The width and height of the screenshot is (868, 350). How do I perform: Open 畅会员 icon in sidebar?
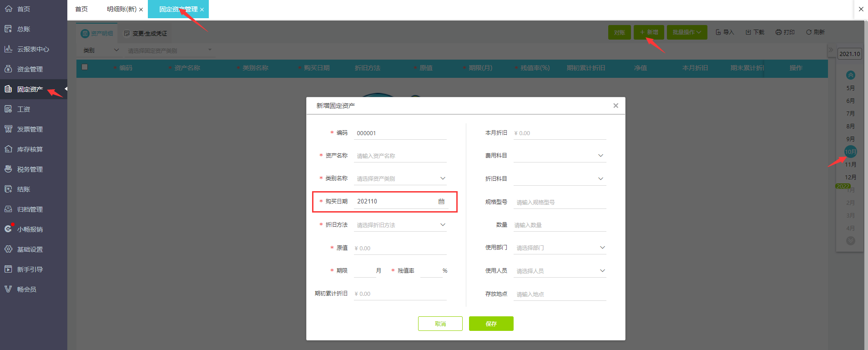point(8,289)
